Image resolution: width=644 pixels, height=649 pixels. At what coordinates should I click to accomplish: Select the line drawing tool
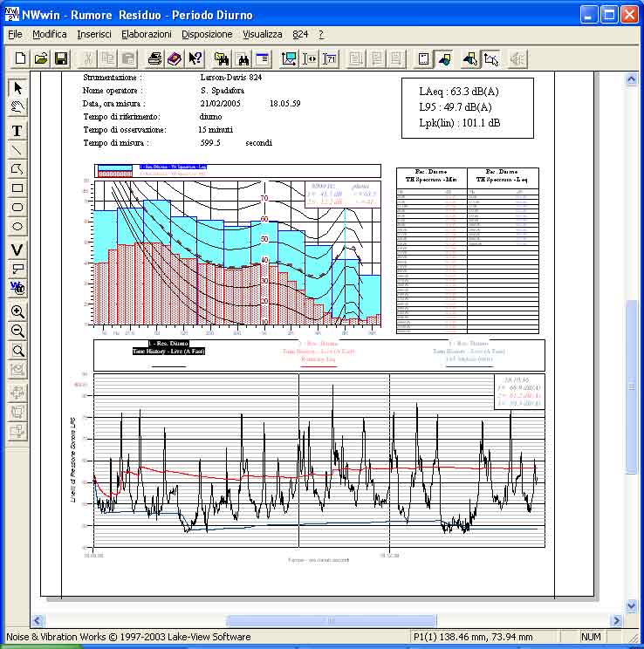click(x=17, y=150)
